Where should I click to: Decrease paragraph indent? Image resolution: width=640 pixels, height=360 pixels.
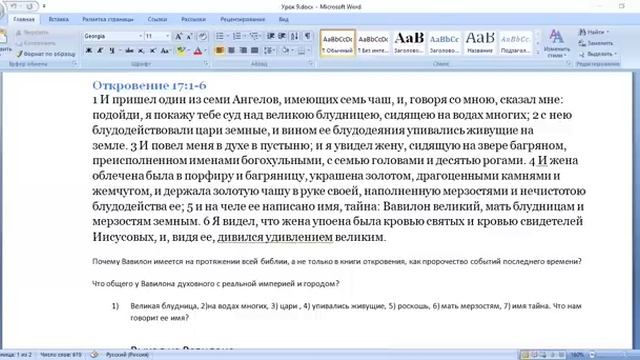click(271, 36)
